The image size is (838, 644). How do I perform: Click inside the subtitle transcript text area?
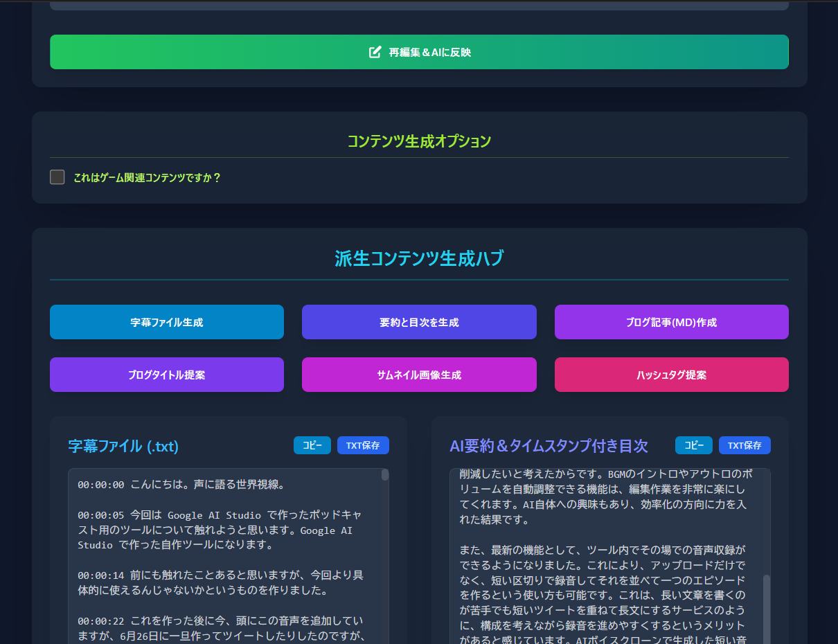pos(229,556)
